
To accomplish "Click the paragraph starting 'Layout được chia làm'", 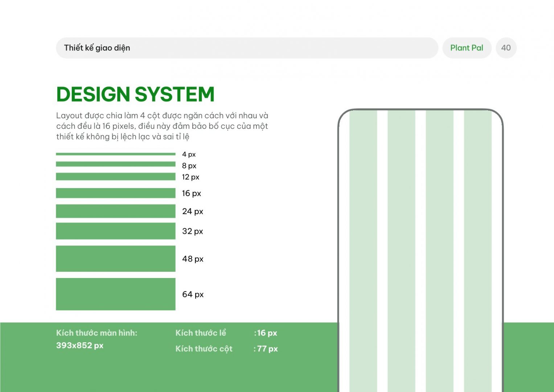I will pyautogui.click(x=162, y=126).
